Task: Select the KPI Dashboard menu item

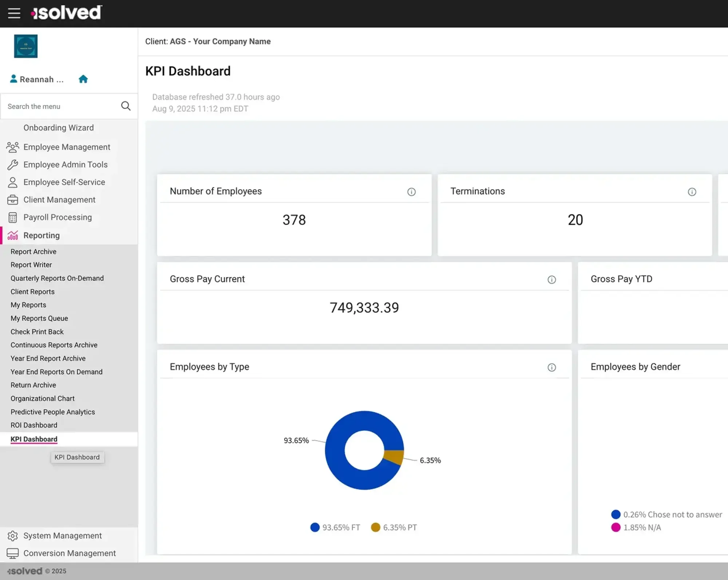Action: [x=33, y=439]
